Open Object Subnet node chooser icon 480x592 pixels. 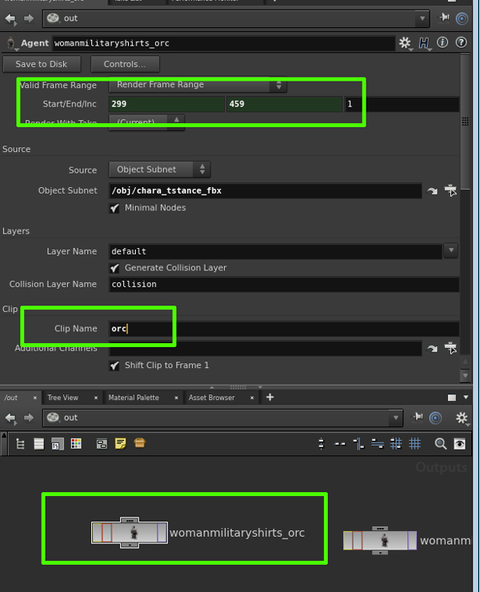click(x=451, y=191)
